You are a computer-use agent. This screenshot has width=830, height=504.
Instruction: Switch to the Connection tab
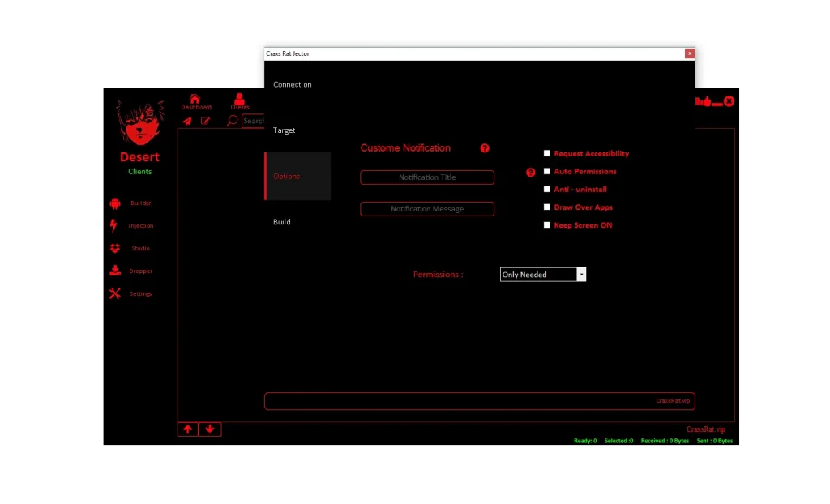pyautogui.click(x=293, y=84)
